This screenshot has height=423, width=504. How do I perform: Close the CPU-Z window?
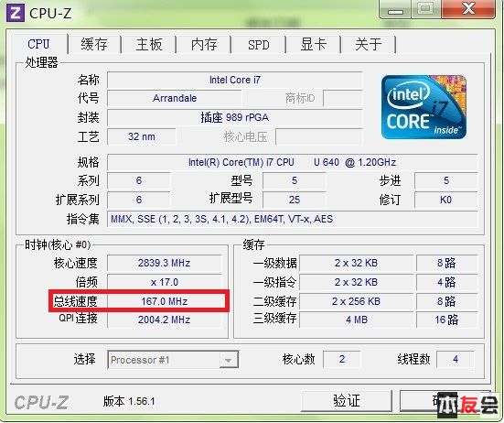tap(468, 9)
